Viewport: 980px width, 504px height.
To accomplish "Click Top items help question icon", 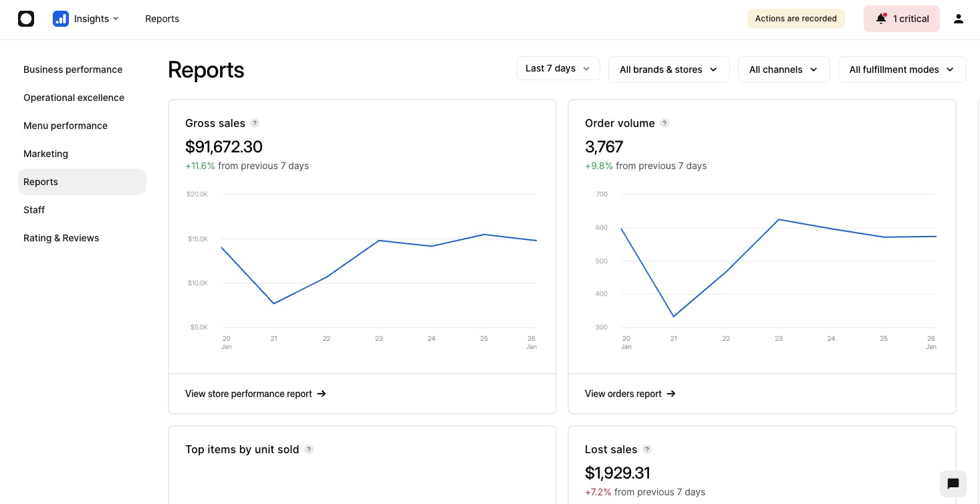I will click(309, 449).
